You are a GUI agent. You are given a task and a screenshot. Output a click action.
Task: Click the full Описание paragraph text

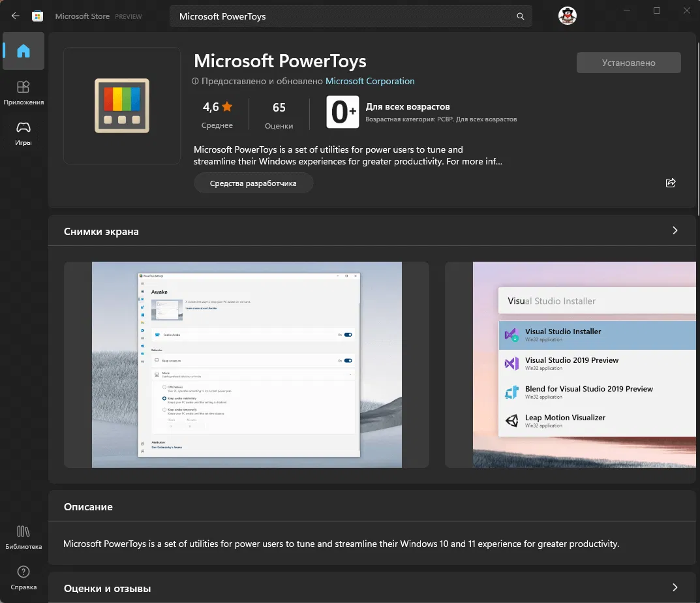click(x=341, y=544)
